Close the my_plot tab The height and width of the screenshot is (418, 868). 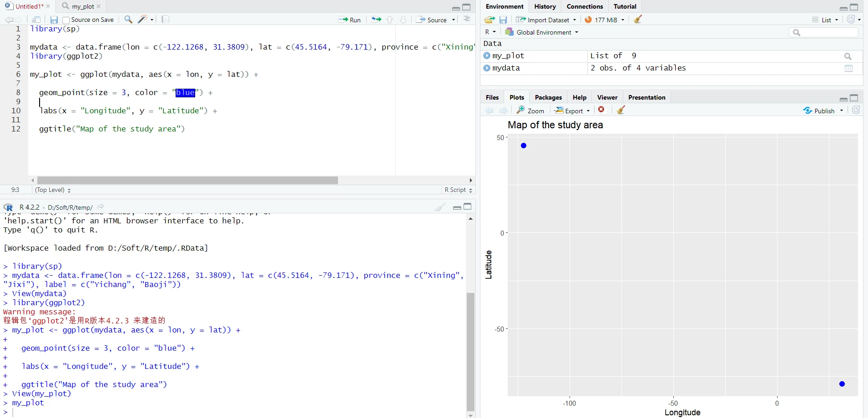(x=99, y=6)
